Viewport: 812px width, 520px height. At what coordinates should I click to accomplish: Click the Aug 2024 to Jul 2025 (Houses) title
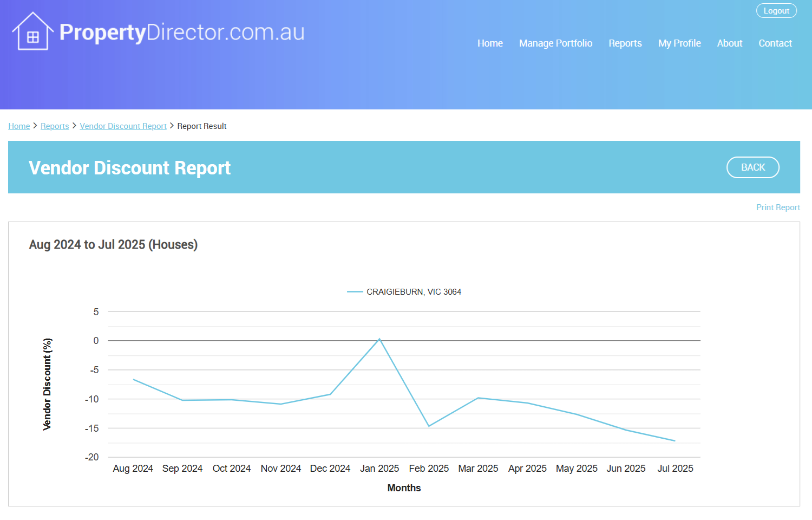(113, 245)
